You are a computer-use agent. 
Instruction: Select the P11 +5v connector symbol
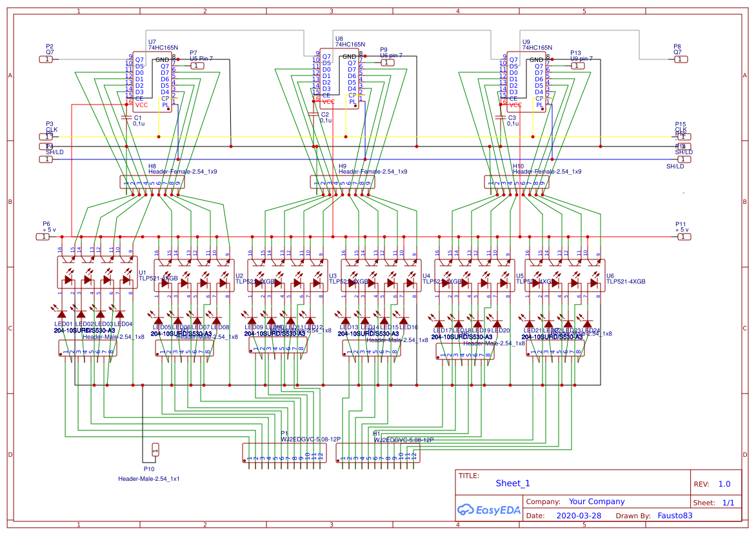(684, 237)
